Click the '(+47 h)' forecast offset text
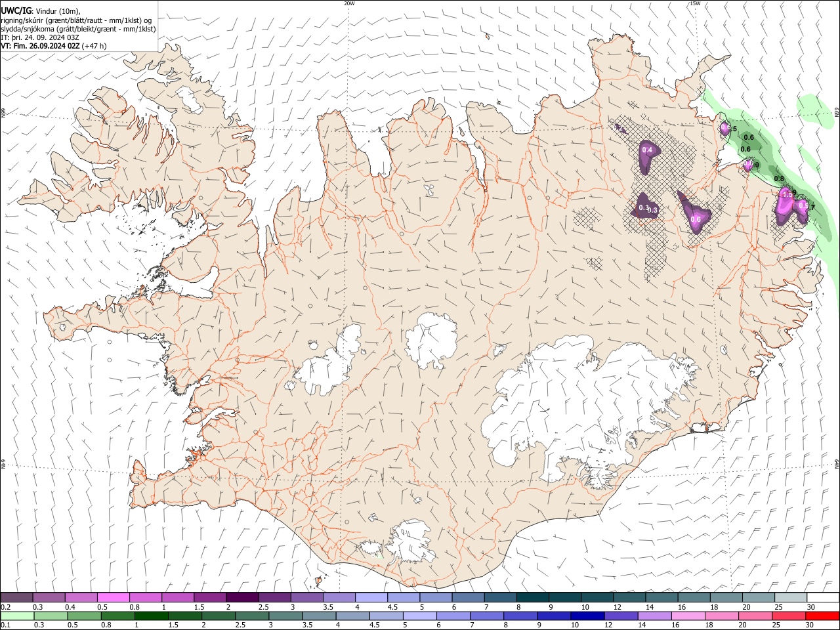This screenshot has height=630, width=840. point(94,46)
